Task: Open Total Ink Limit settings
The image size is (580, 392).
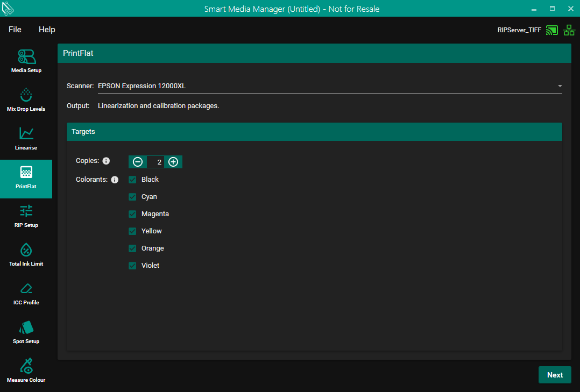Action: 26,254
